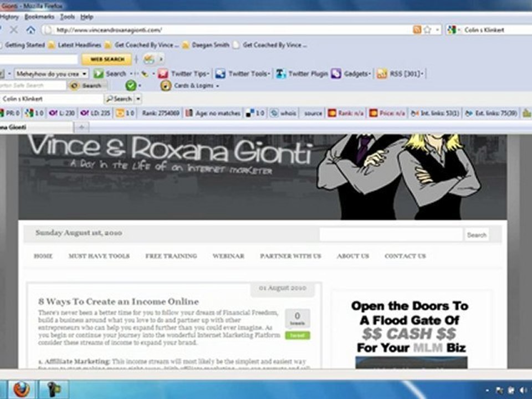Viewport: 532px width, 399px height.
Task: Open the Twitter Tips toolbar menu
Action: [183, 74]
